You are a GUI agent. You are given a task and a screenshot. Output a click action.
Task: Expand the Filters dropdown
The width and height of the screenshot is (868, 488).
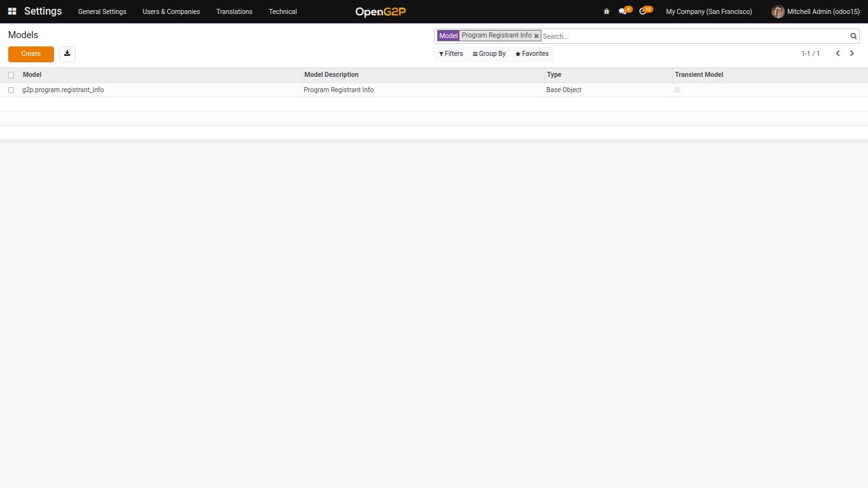(x=451, y=54)
